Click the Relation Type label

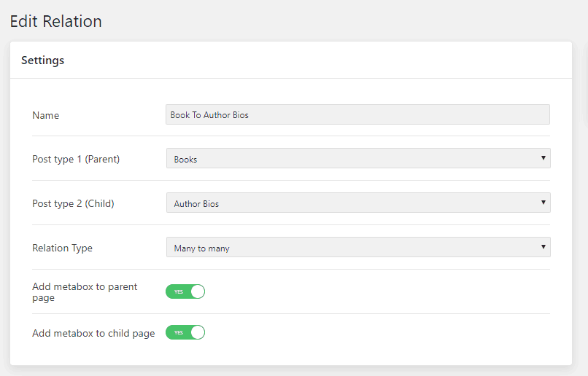(x=62, y=248)
